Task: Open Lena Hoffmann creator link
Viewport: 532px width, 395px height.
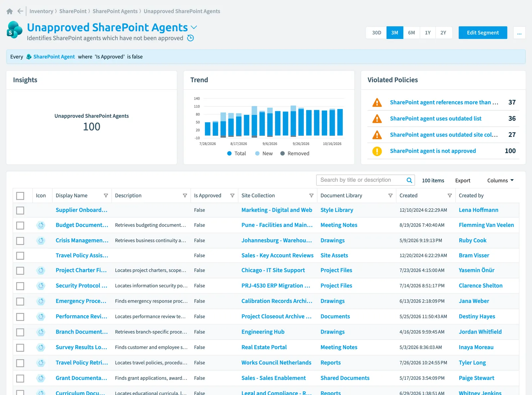Action: click(x=478, y=210)
